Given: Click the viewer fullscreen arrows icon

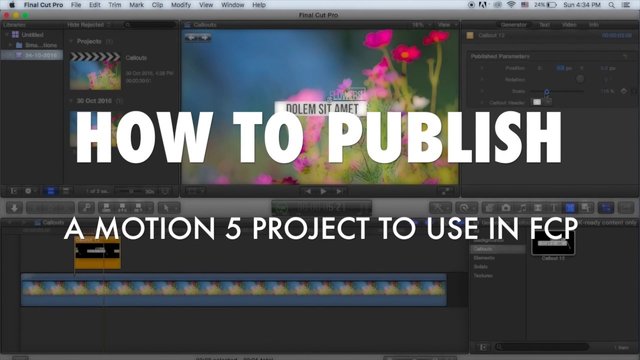Looking at the screenshot, I should (x=446, y=191).
